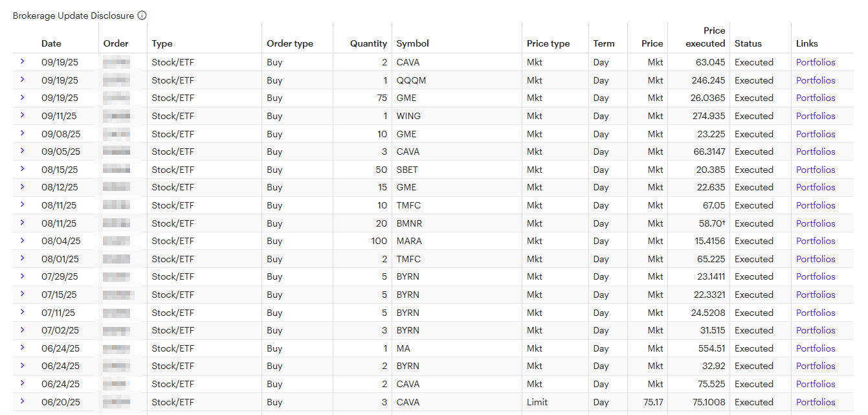
Task: Expand the 09/08/25 GME order row
Action: (22, 133)
